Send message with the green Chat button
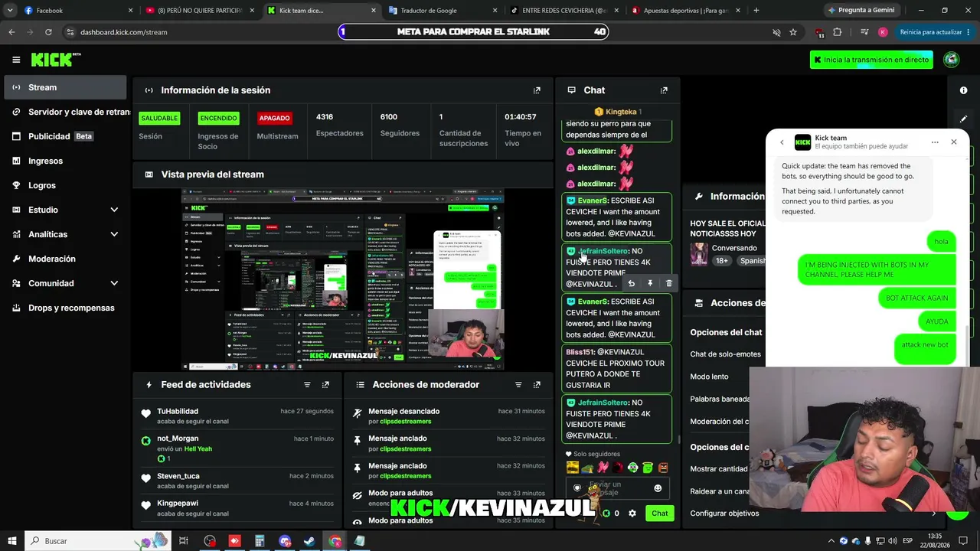Screen dimensions: 980x551 click(x=660, y=514)
